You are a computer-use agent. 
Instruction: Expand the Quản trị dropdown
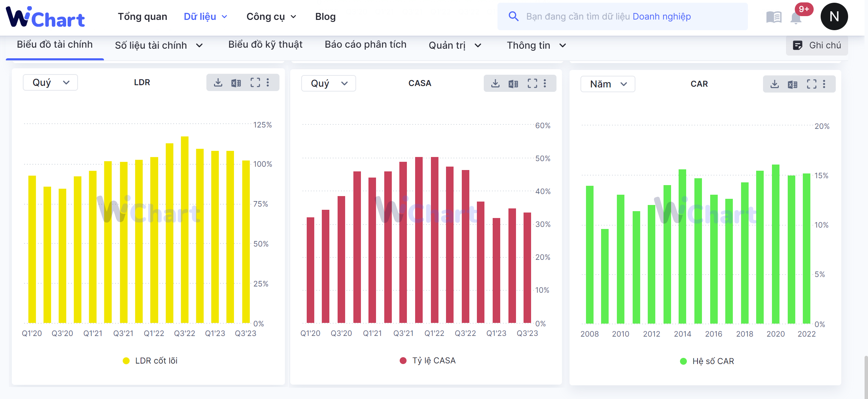(455, 45)
